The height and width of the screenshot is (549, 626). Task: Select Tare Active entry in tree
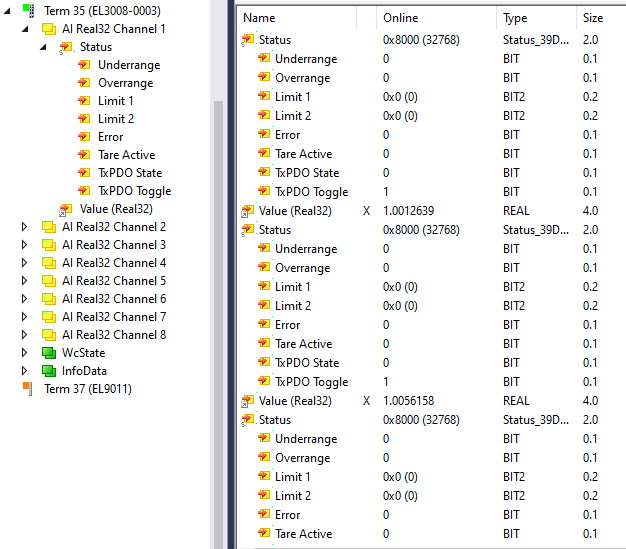point(126,155)
